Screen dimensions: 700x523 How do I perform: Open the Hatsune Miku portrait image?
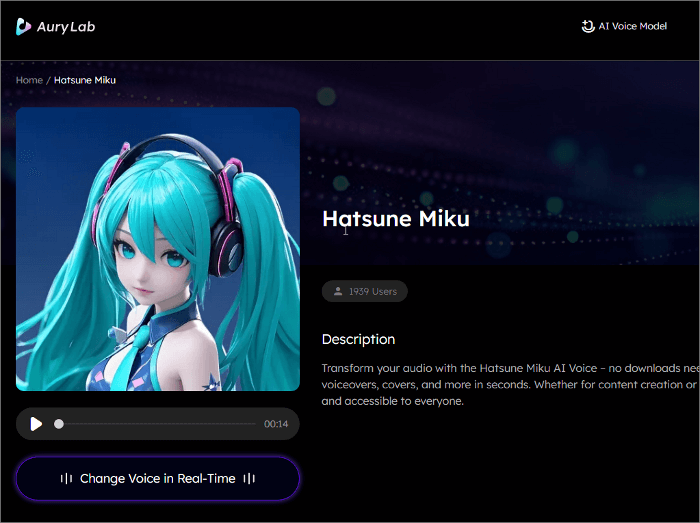(158, 249)
